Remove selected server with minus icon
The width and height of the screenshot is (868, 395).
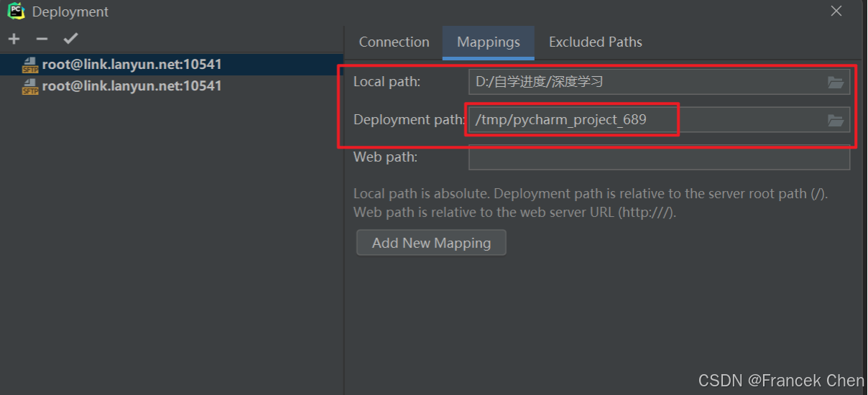pos(42,39)
